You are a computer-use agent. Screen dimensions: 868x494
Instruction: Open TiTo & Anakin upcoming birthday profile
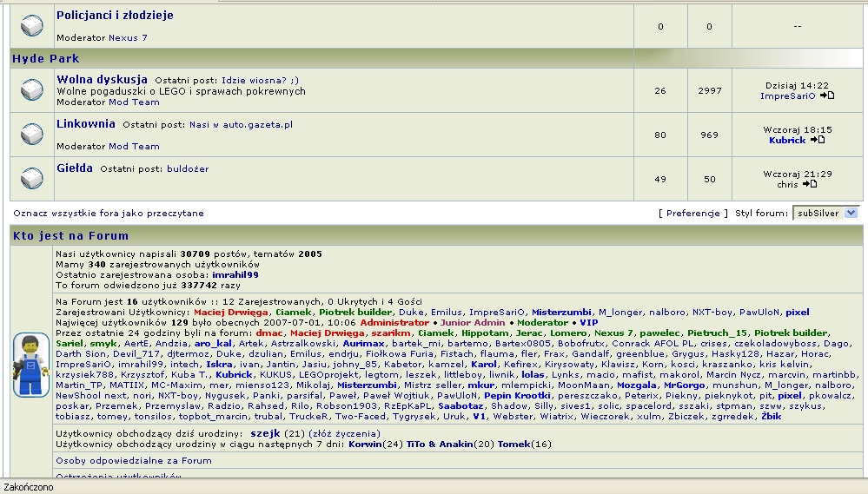click(440, 445)
